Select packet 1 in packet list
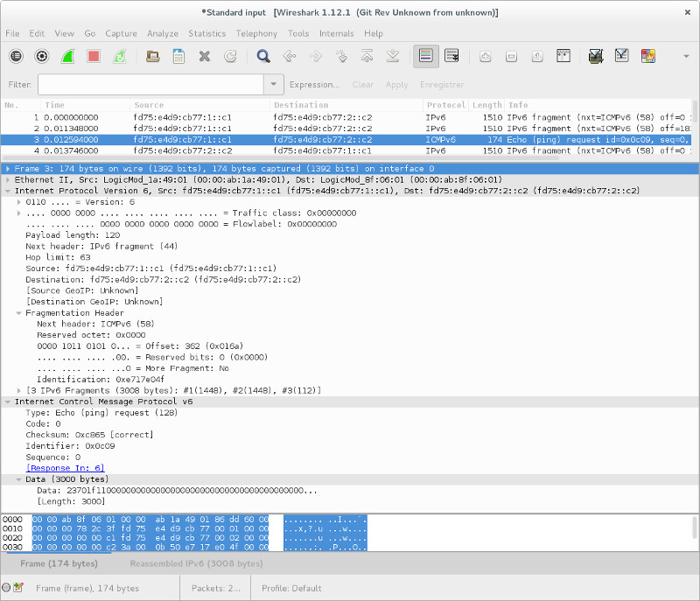700x601 pixels. [346, 117]
